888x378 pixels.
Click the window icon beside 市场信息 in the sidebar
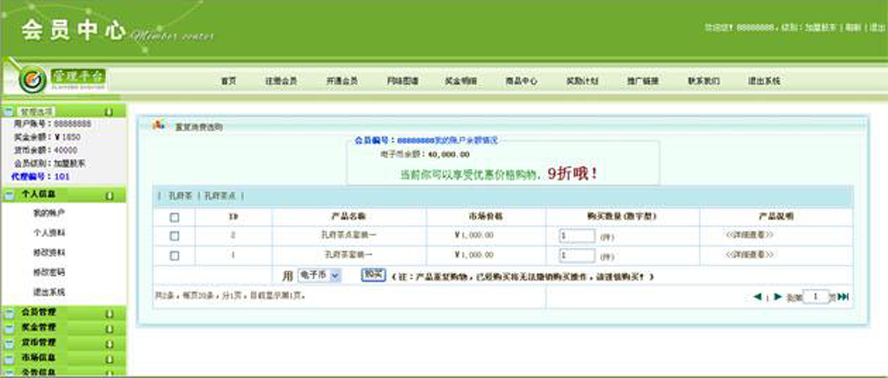9,359
